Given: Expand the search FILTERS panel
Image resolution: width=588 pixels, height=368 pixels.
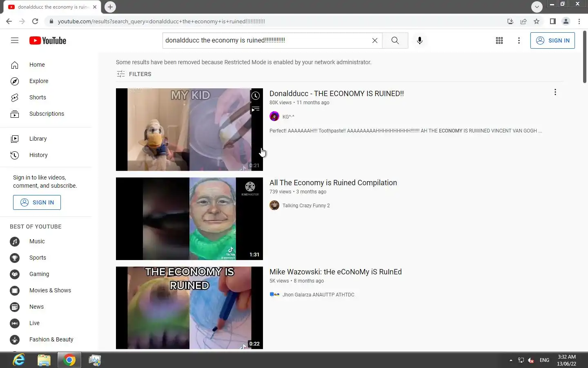Looking at the screenshot, I should coord(134,74).
